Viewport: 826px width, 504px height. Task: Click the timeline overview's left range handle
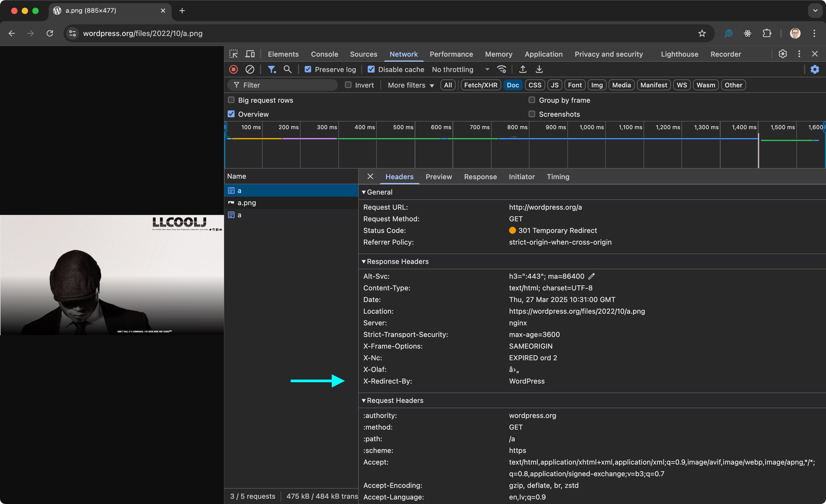coord(226,127)
